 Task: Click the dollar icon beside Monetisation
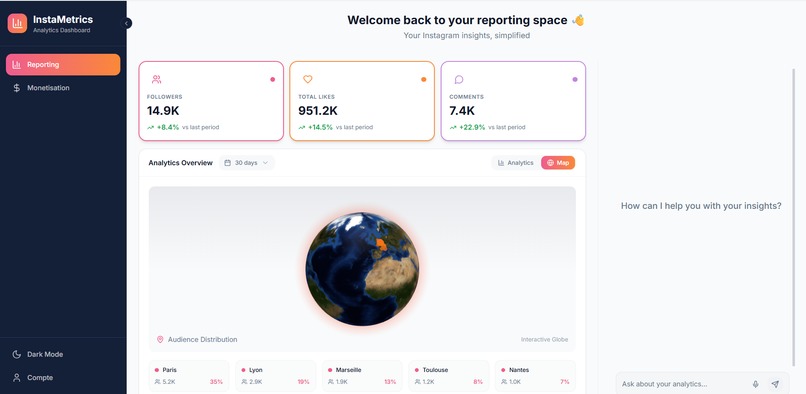[16, 88]
